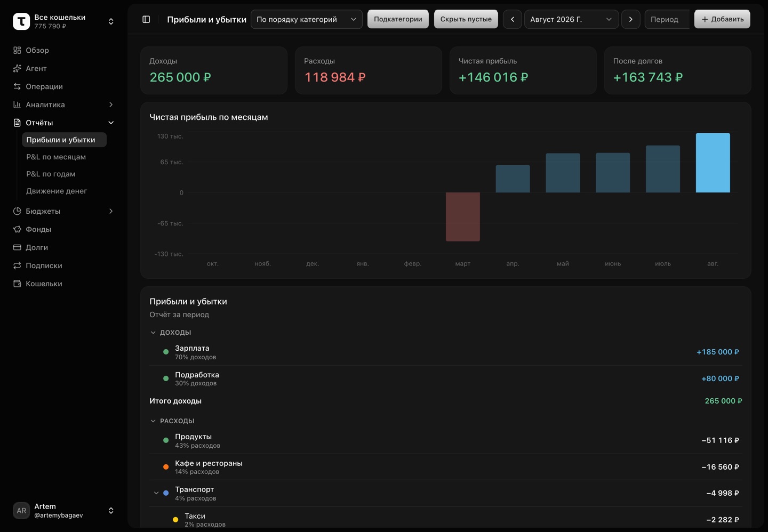Collapse the РАСХОДЫ section

[153, 421]
